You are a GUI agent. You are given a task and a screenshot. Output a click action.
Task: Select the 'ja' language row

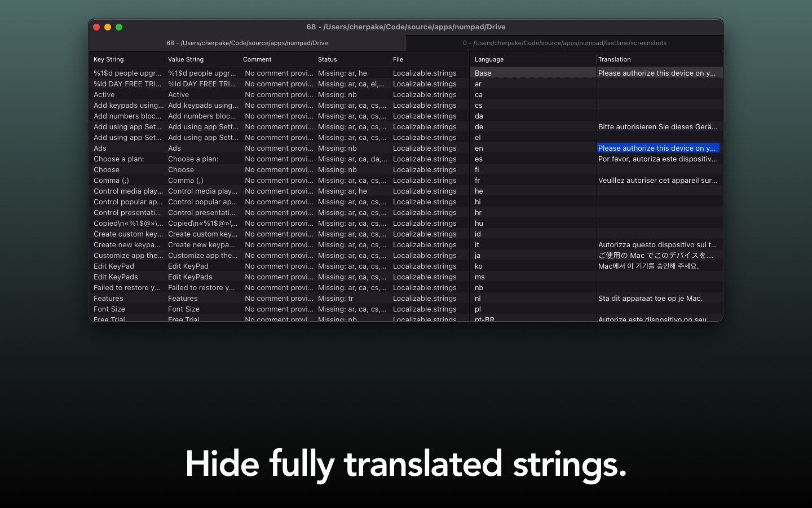pyautogui.click(x=597, y=255)
